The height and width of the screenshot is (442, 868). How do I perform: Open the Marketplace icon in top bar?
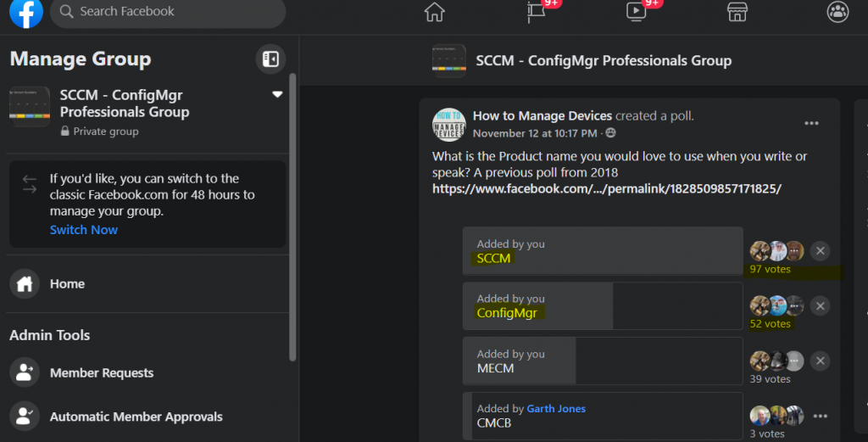point(737,12)
